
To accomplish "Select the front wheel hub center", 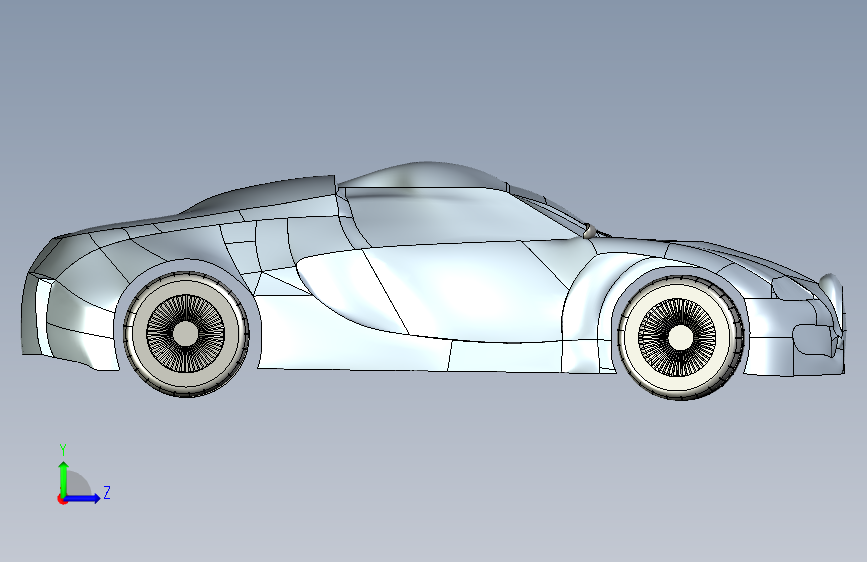I will click(680, 337).
